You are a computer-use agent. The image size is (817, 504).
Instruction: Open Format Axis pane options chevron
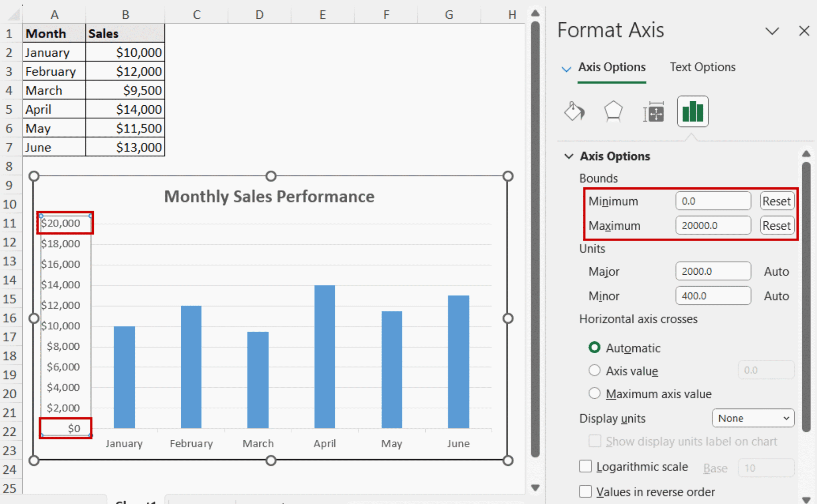point(772,31)
